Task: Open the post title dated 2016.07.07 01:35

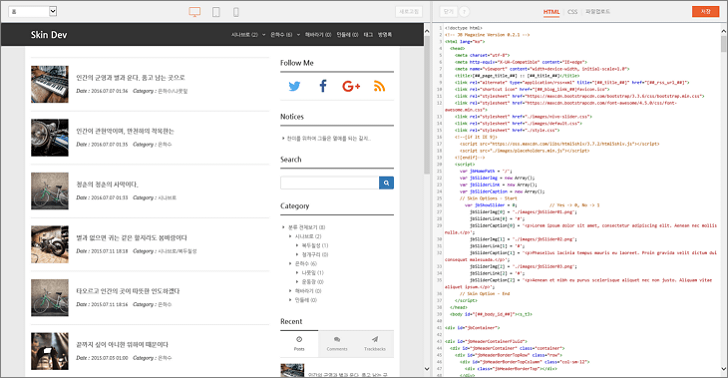Action: click(125, 131)
